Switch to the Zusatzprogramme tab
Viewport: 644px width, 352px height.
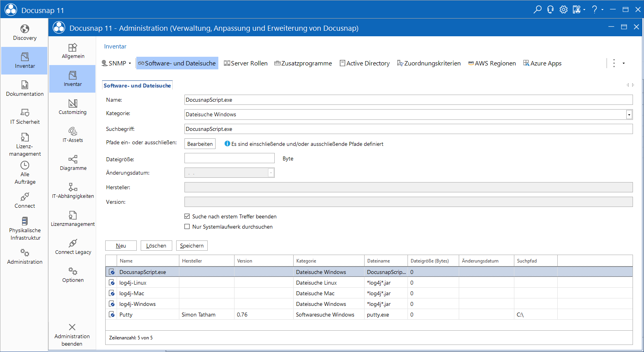303,63
